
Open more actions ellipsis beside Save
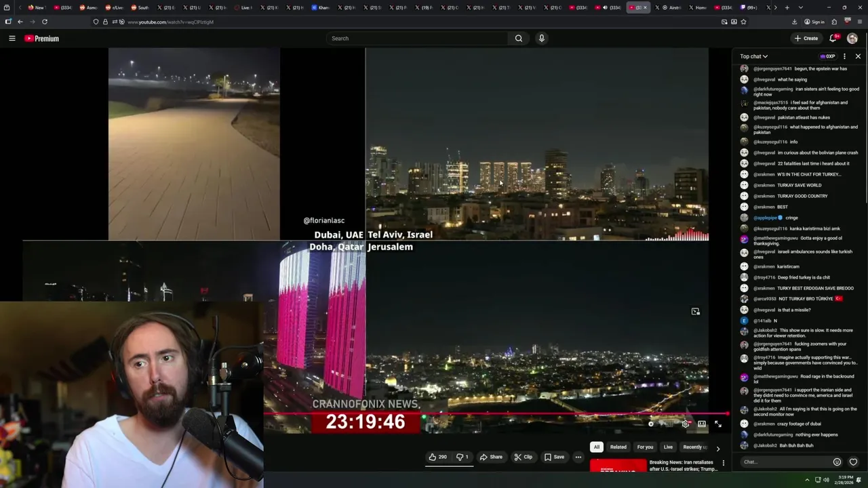coord(578,457)
